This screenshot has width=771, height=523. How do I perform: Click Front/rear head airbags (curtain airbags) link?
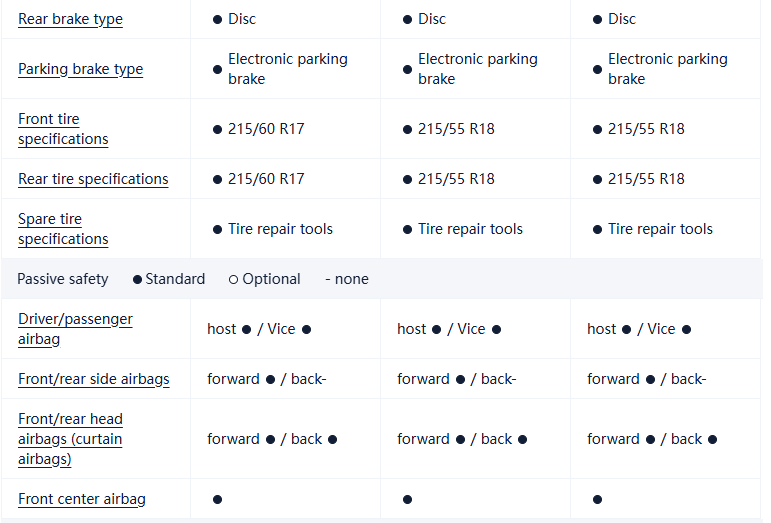point(70,439)
